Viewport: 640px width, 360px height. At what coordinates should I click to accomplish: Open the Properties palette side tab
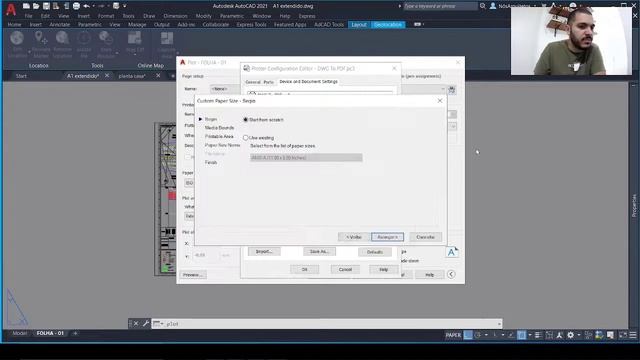point(634,205)
